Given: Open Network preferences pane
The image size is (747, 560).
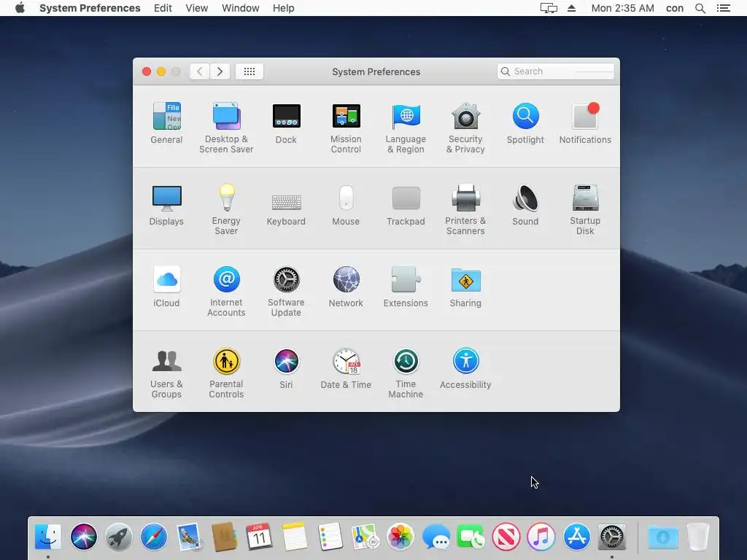Looking at the screenshot, I should pyautogui.click(x=346, y=287).
